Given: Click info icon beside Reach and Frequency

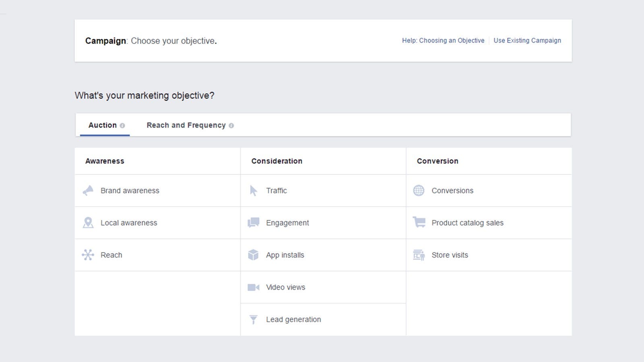Looking at the screenshot, I should click(x=231, y=125).
